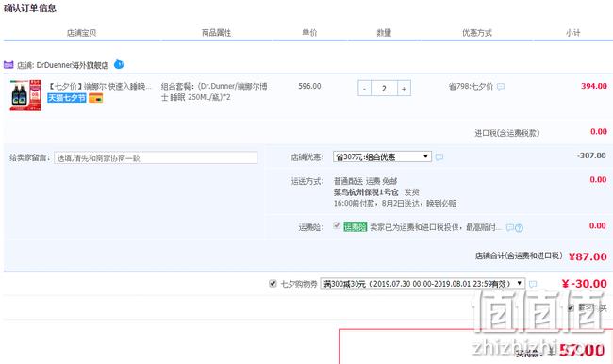
Task: Click the coupon deduction ¥-30.00 amount
Action: tap(584, 284)
